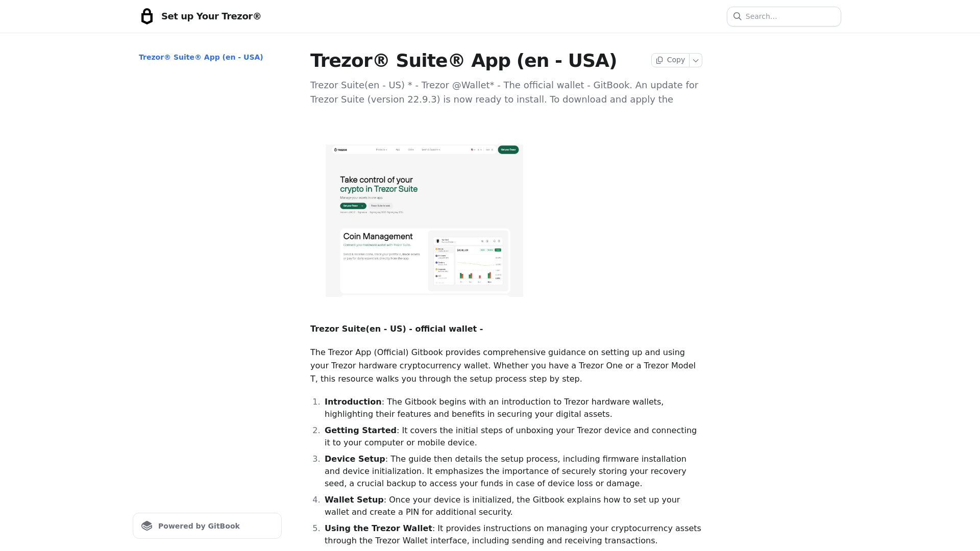The width and height of the screenshot is (980, 551).
Task: Click the 'Powered by GitBook' link
Action: tap(207, 526)
